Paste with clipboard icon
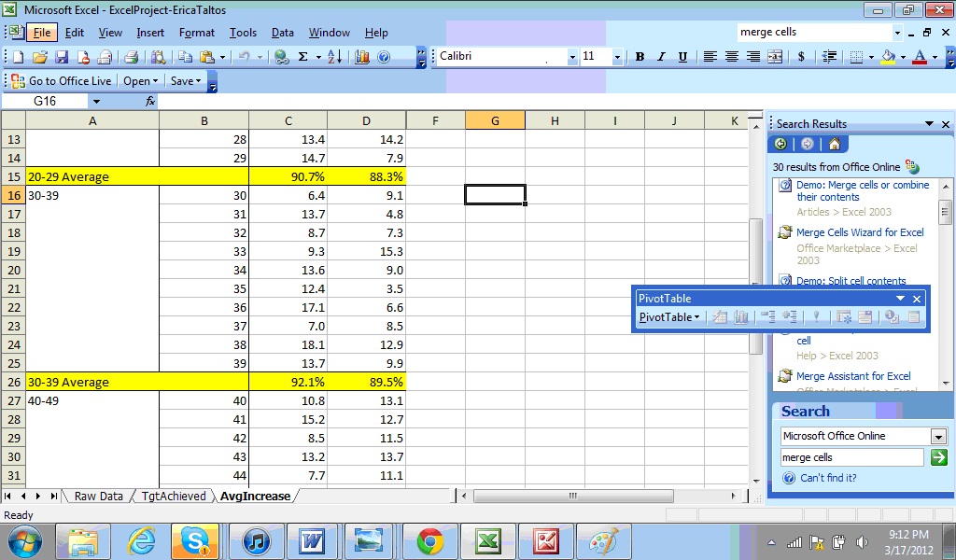Viewport: 956px width, 560px height. 207,57
